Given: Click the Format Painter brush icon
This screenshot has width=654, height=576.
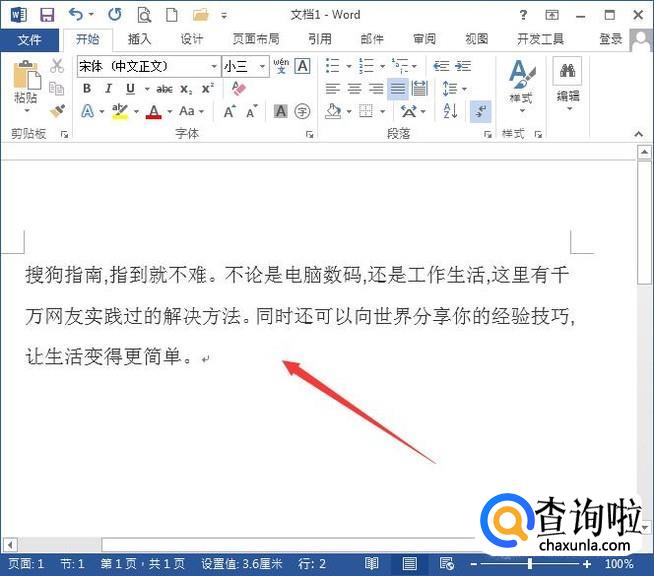Looking at the screenshot, I should coord(57,111).
